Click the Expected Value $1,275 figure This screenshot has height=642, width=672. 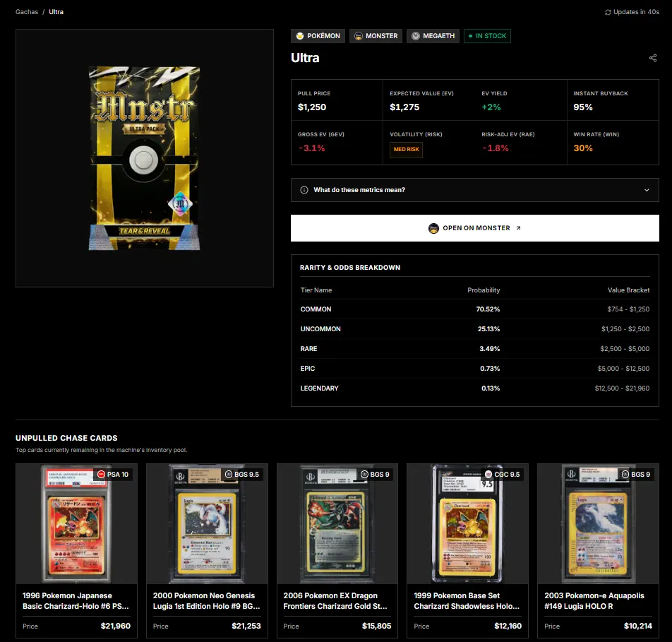tap(404, 107)
